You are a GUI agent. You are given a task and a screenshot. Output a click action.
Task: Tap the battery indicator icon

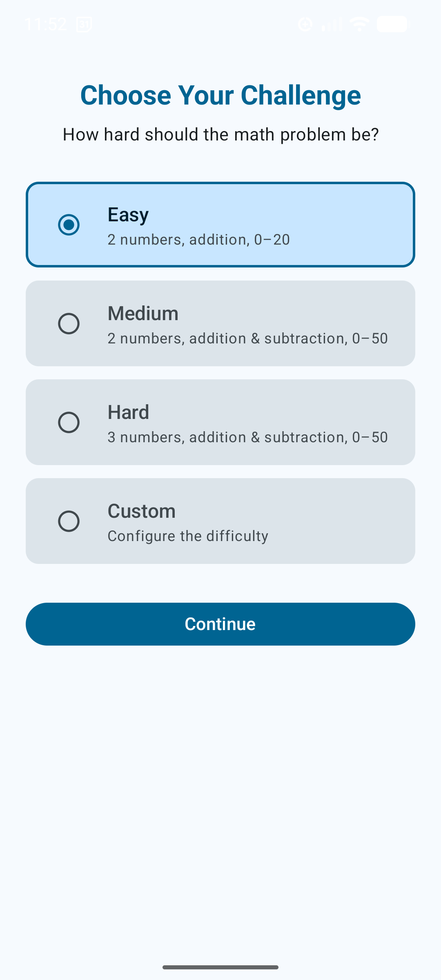click(392, 24)
